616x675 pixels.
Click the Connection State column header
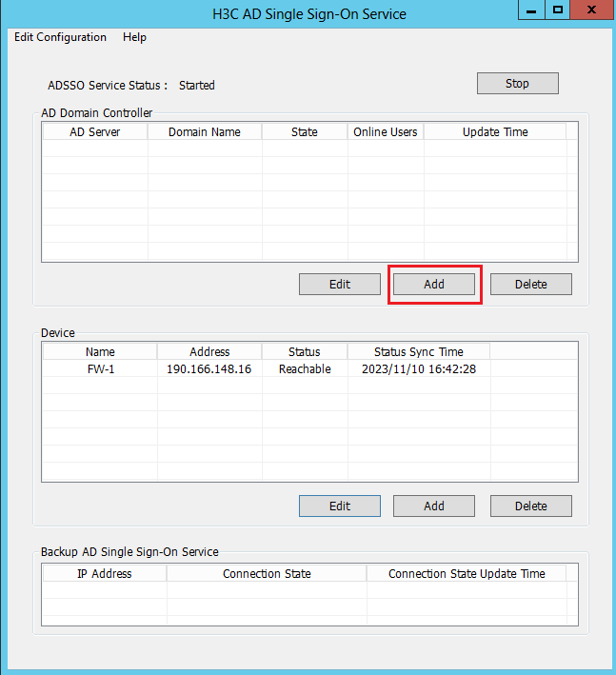click(267, 574)
